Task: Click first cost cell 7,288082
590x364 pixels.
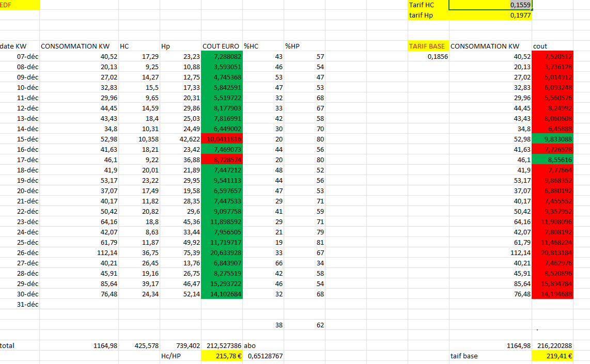Action: click(x=222, y=57)
